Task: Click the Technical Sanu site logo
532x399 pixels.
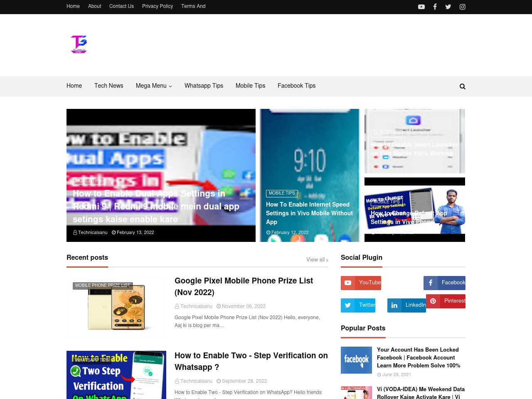Action: pos(79,44)
